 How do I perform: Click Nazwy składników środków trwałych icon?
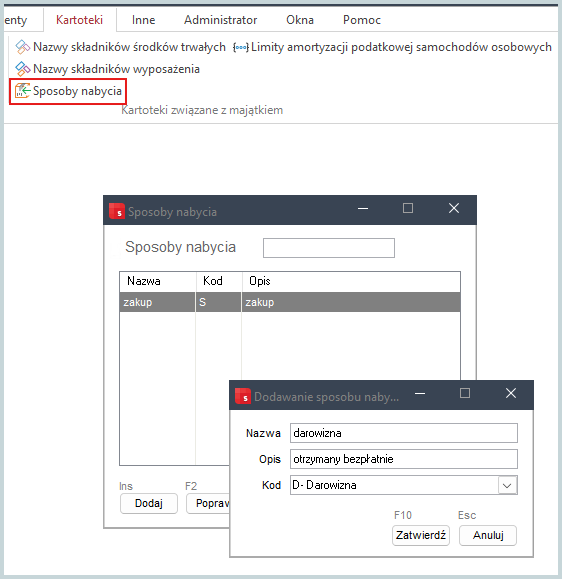(x=22, y=47)
